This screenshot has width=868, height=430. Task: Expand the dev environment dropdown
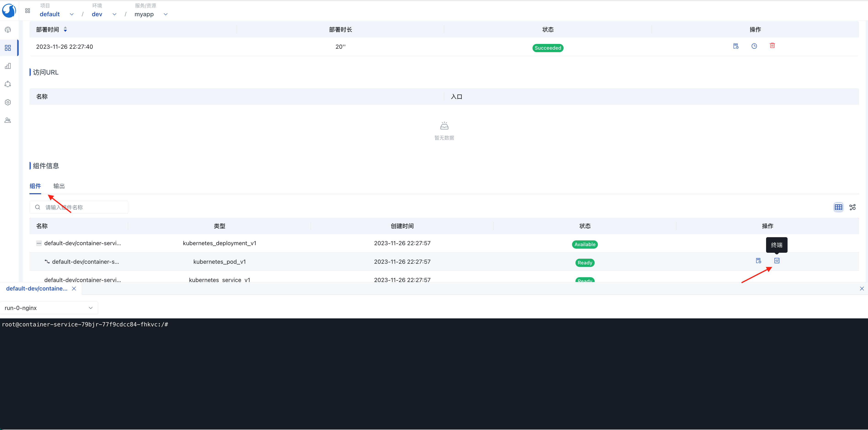tap(114, 14)
